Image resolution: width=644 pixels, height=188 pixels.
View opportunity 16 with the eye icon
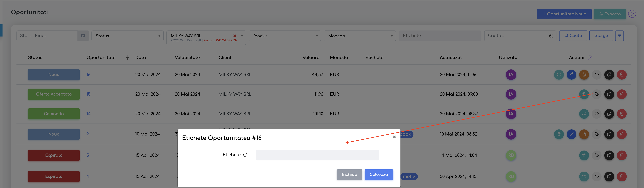559,75
